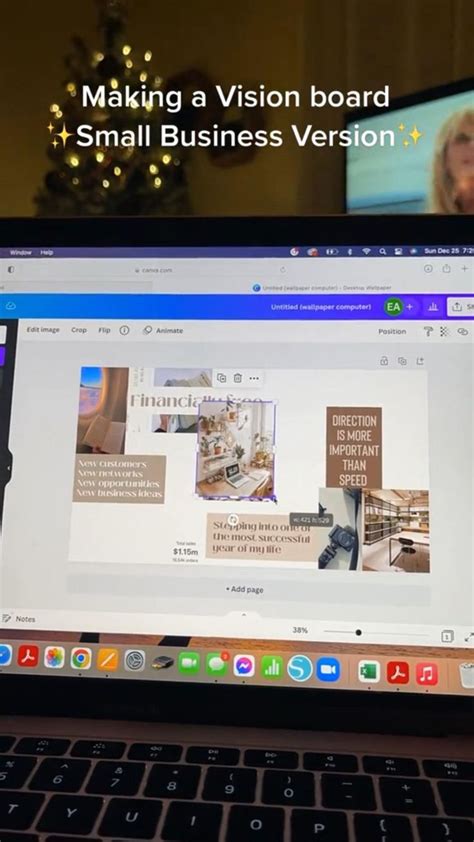474x842 pixels.
Task: Open Messages from the dock
Action: click(x=216, y=665)
